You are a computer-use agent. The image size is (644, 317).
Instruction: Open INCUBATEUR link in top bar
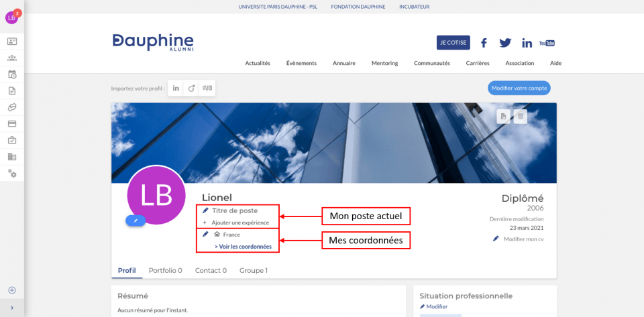pos(415,7)
